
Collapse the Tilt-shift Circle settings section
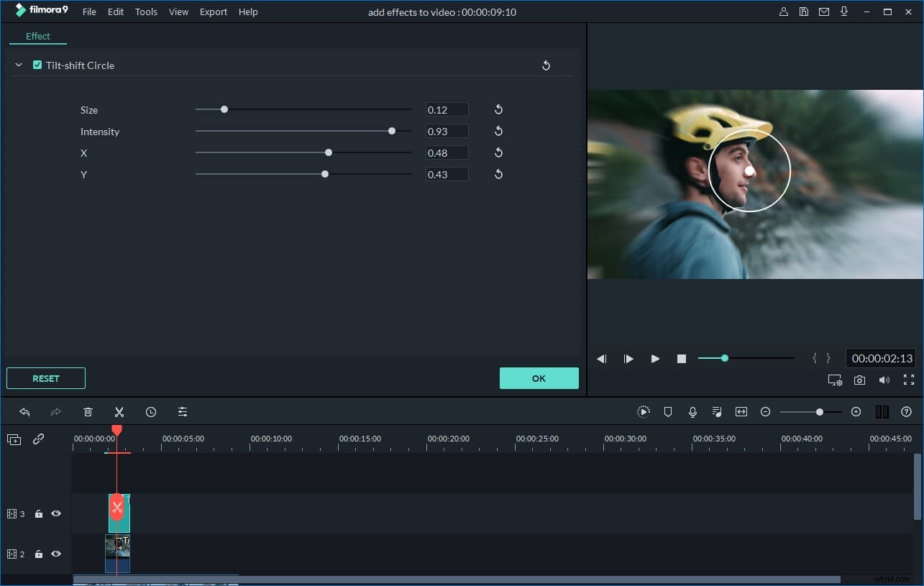click(19, 65)
